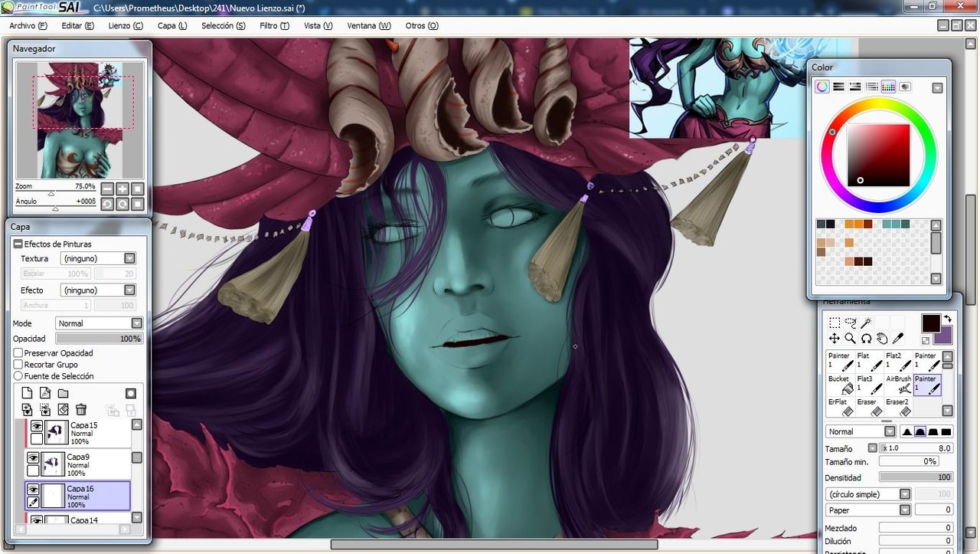Open the círculo simple brush shape dropdown
This screenshot has height=554, width=980.
pos(868,494)
